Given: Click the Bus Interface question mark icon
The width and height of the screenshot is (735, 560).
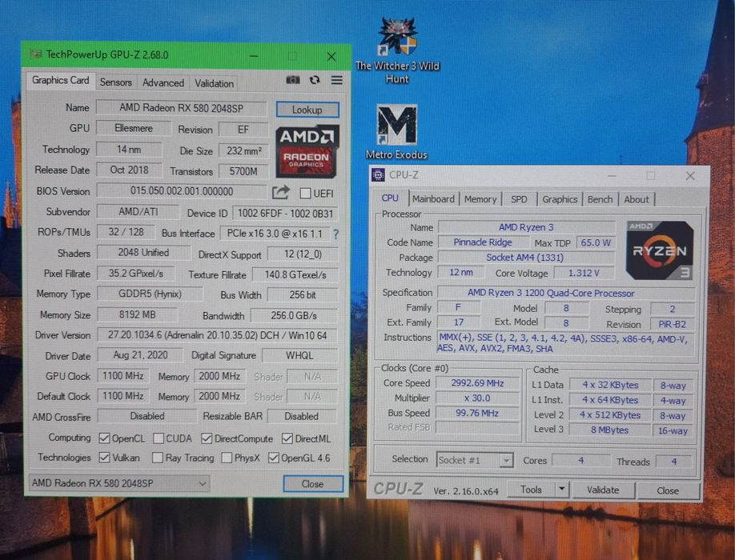Looking at the screenshot, I should pos(335,234).
